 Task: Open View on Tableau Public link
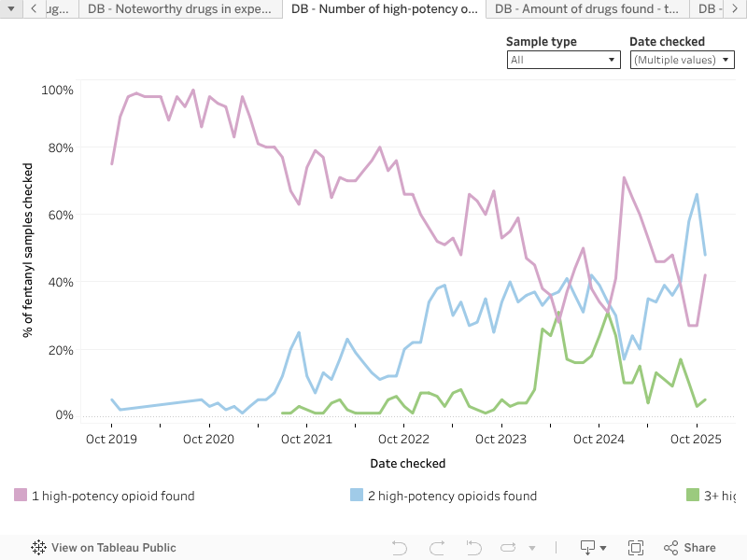click(x=113, y=548)
